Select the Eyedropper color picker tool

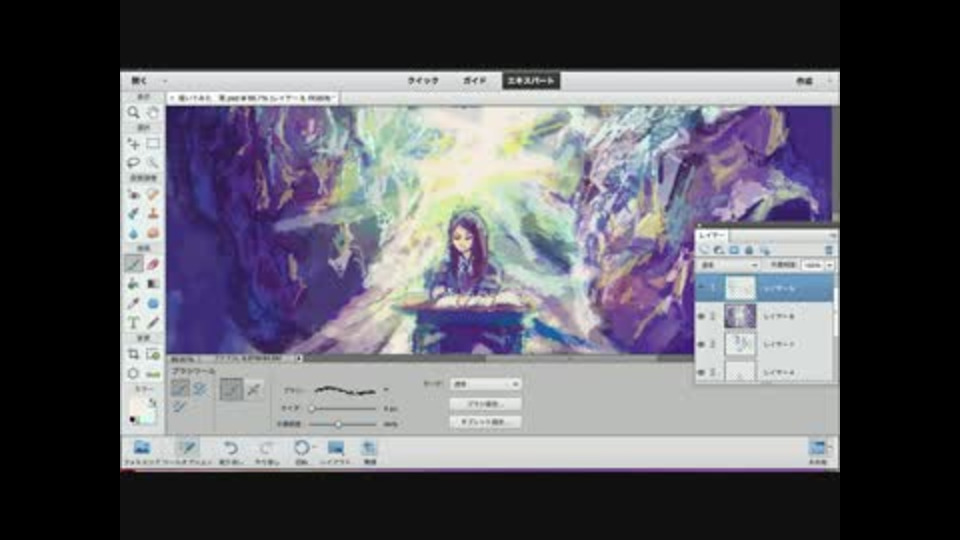133,303
